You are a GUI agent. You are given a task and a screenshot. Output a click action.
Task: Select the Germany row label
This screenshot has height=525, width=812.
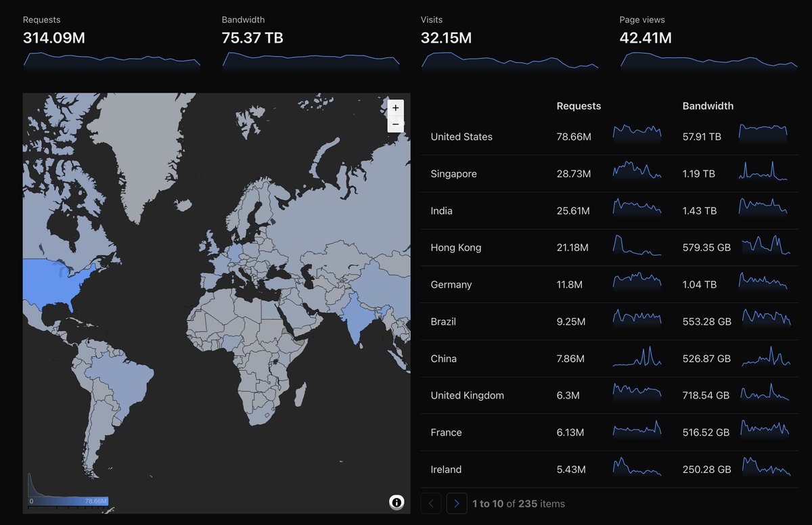[x=451, y=285]
